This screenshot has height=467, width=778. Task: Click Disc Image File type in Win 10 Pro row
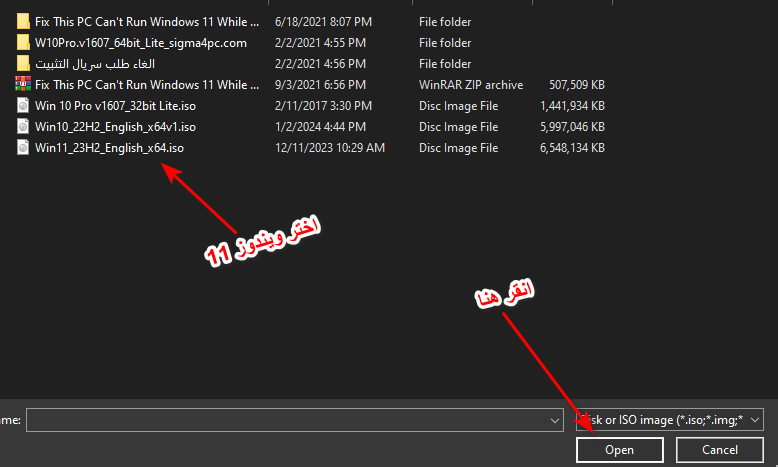458,106
